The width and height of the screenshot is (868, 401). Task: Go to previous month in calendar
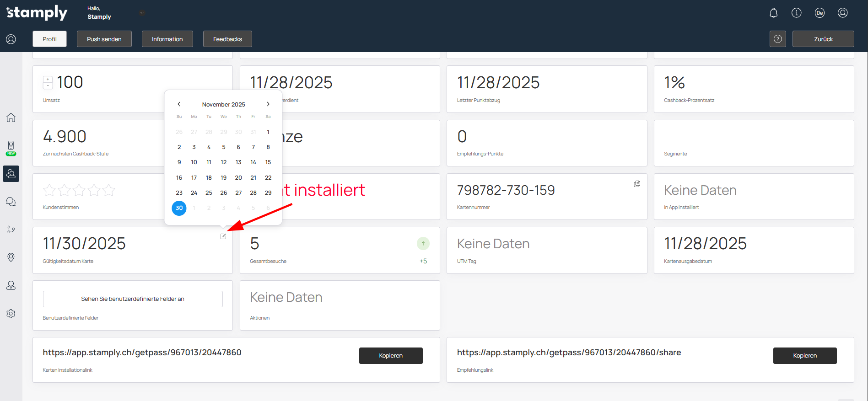(x=179, y=104)
